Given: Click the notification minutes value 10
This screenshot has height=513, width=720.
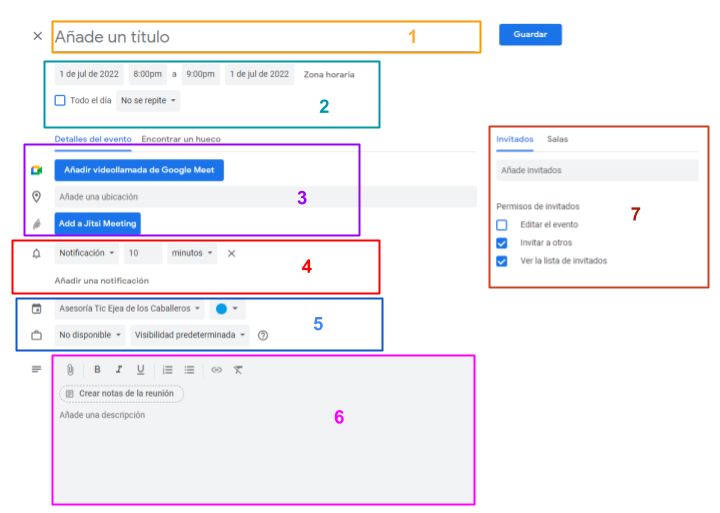Looking at the screenshot, I should click(143, 253).
